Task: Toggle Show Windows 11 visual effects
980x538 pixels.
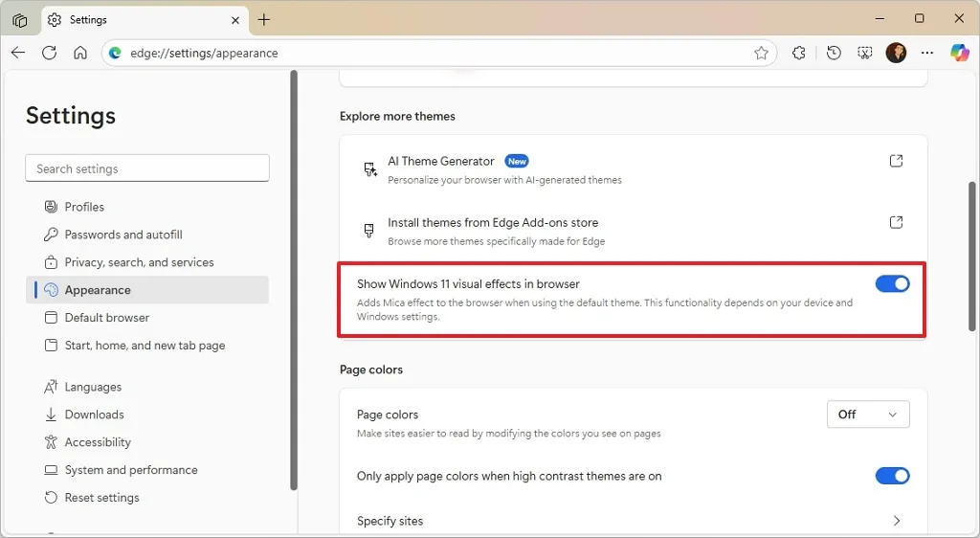Action: 892,283
